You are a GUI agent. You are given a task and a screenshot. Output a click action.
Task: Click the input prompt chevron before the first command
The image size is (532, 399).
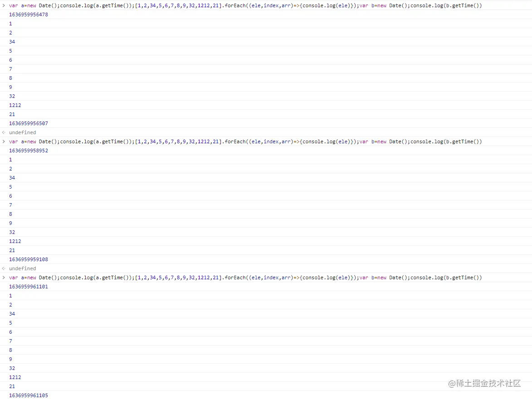point(4,5)
